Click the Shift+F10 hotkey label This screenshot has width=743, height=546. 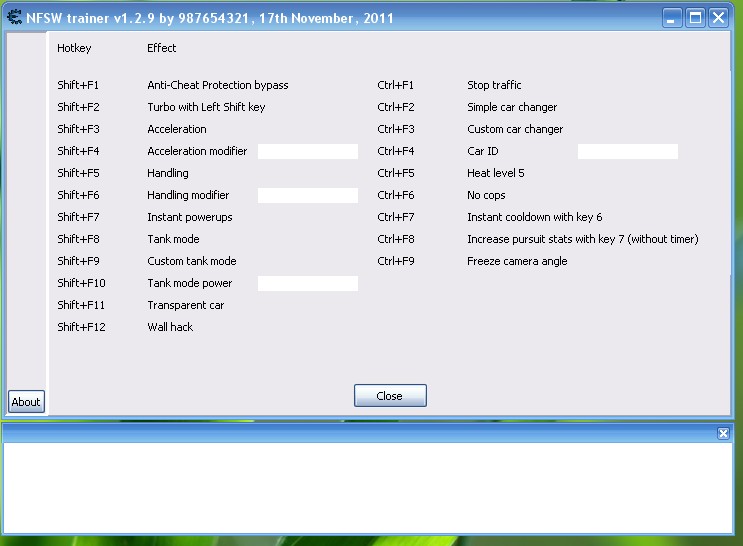point(81,283)
